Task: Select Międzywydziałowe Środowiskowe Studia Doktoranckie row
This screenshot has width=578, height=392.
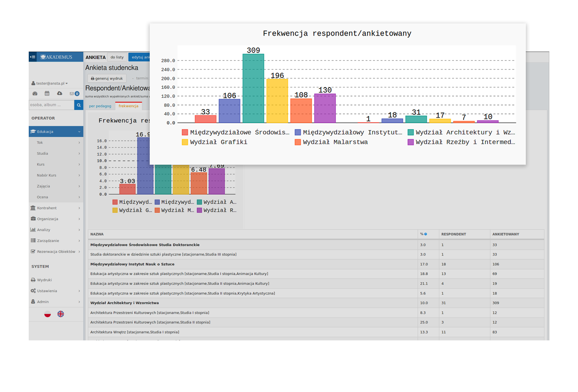Action: pos(316,245)
